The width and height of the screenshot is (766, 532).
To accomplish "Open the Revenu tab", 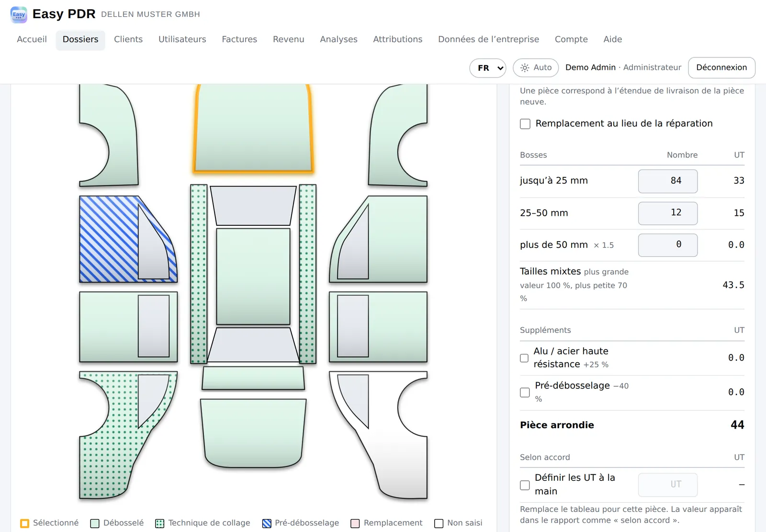I will pos(289,39).
